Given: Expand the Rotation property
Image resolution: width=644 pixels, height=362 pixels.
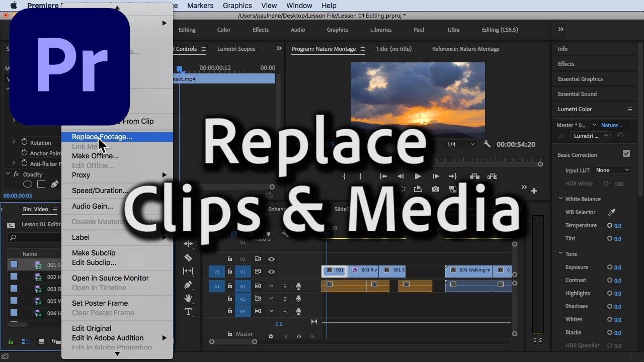Looking at the screenshot, I should coord(14,142).
